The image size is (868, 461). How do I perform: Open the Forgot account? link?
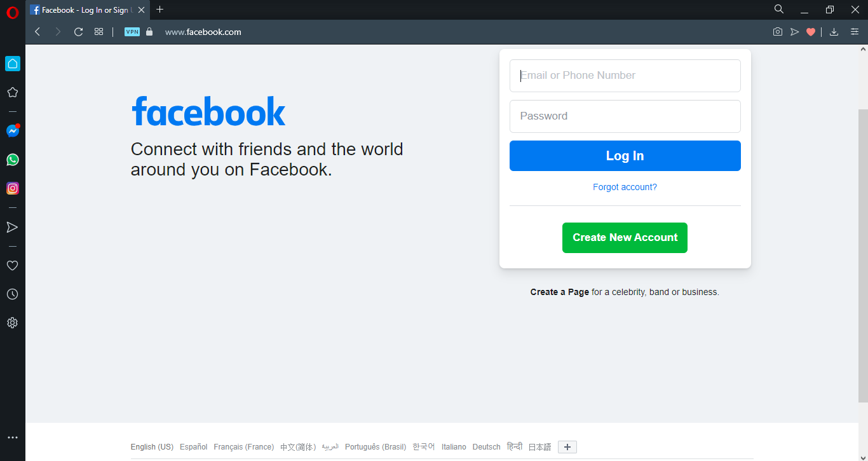(625, 187)
